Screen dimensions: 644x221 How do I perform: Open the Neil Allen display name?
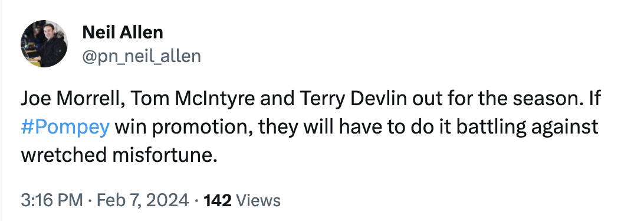tap(123, 32)
